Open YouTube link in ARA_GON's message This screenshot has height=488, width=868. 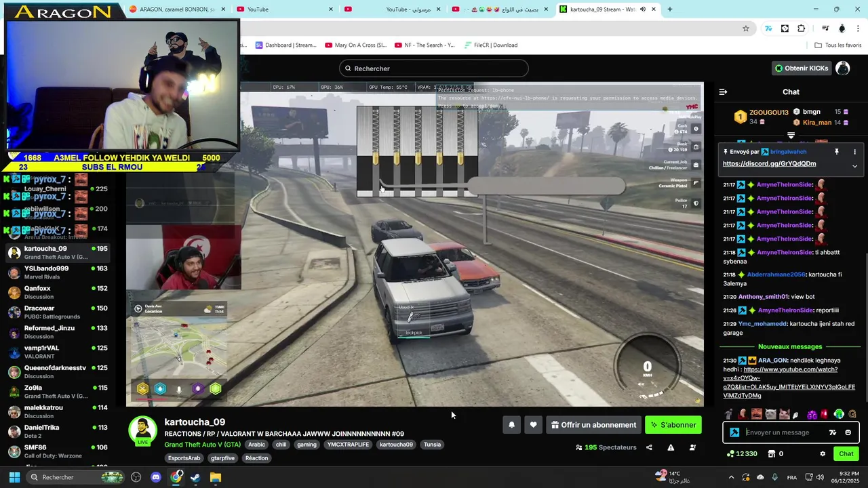coord(789,382)
